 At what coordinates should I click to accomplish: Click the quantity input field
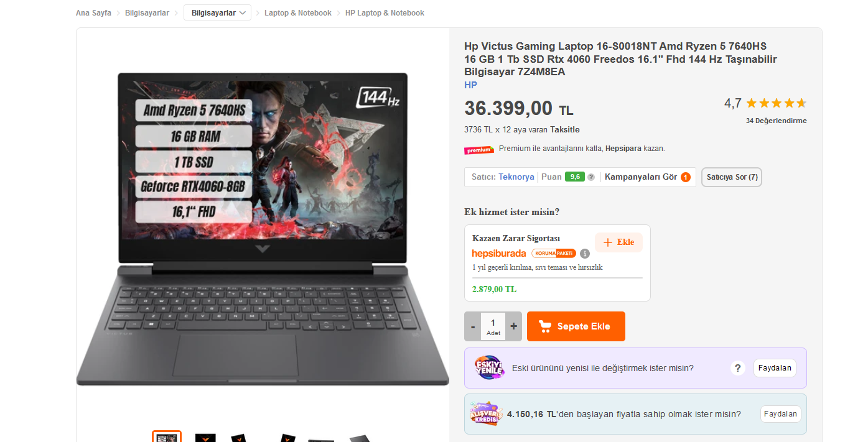click(x=493, y=326)
